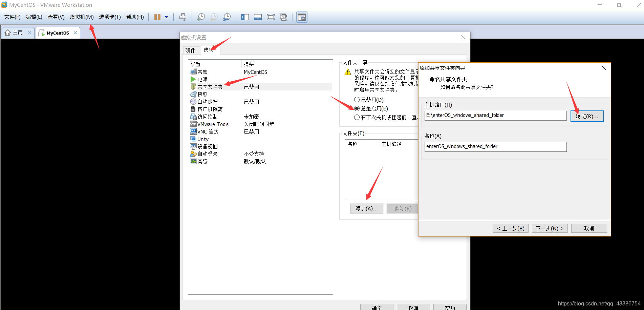Open the power options dropdown arrow
This screenshot has width=644, height=310.
pyautogui.click(x=166, y=17)
